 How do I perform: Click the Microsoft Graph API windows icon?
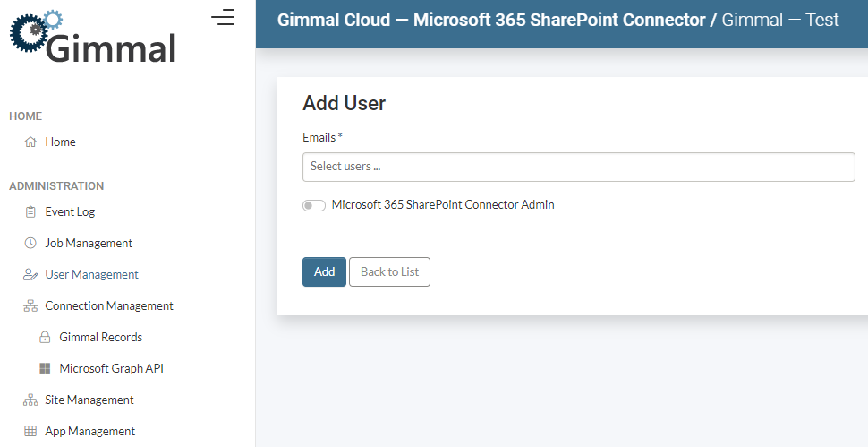[45, 369]
